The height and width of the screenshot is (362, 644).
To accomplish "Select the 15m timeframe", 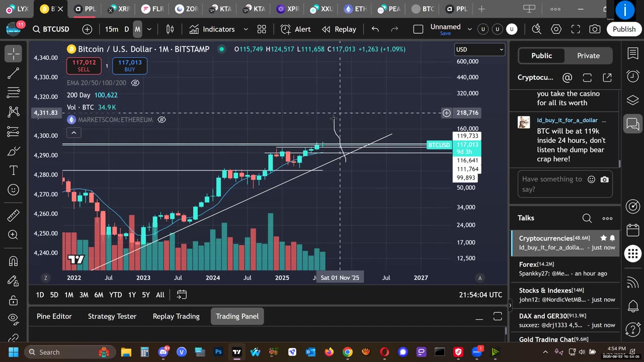I will click(112, 29).
